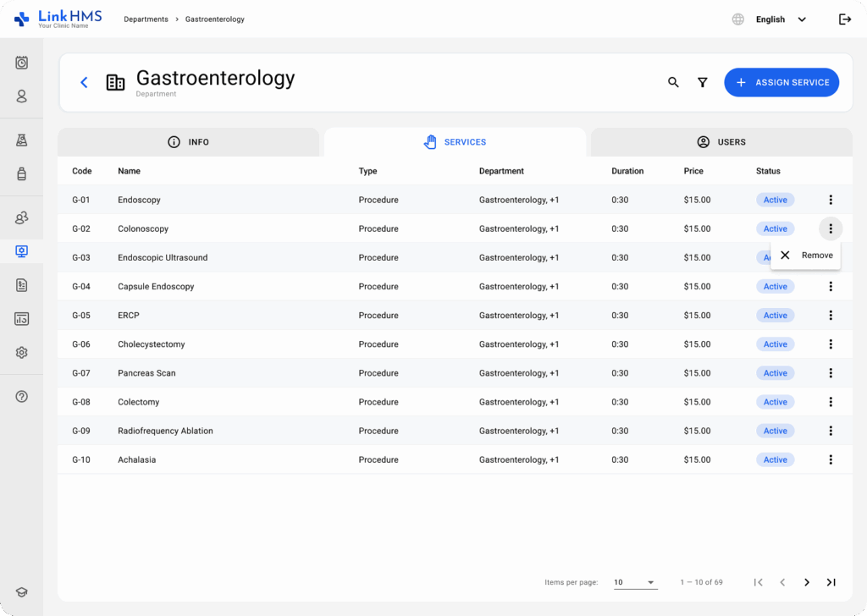The width and height of the screenshot is (867, 616).
Task: Open the kebab menu for Endoscopy row
Action: 831,200
